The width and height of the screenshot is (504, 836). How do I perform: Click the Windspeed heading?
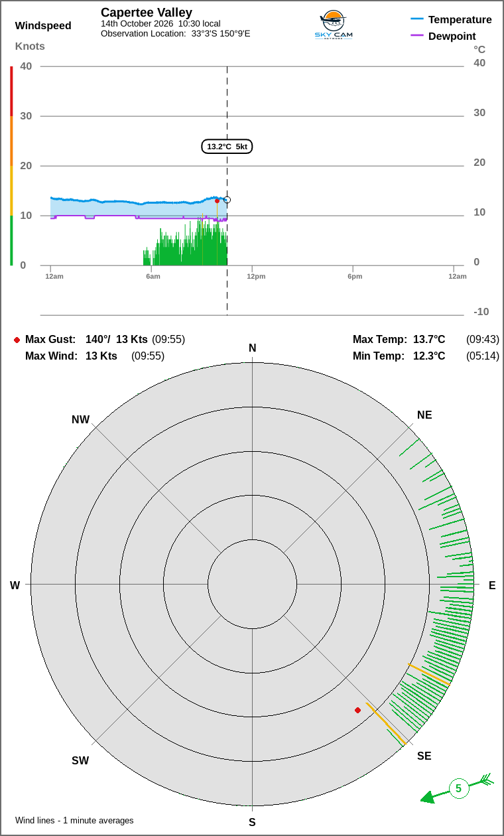[43, 26]
